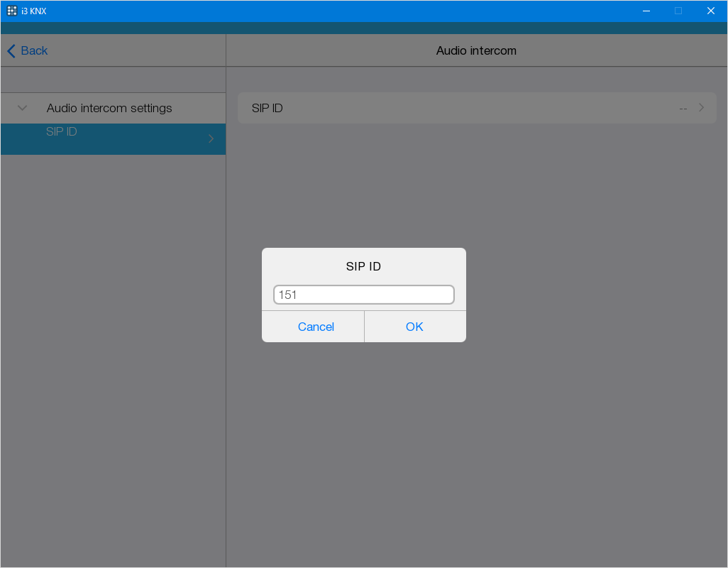Click the chevron on the main SIP ID row

(x=701, y=108)
